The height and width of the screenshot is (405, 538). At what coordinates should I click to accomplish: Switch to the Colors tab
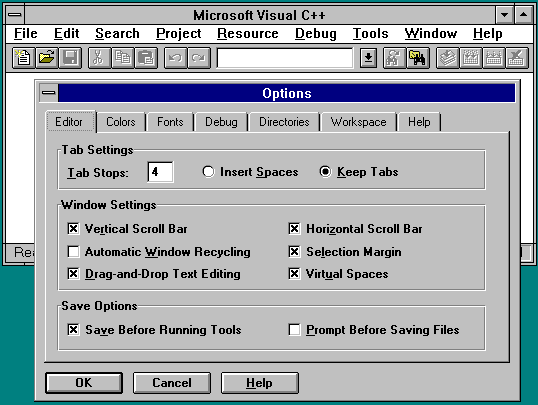point(121,122)
